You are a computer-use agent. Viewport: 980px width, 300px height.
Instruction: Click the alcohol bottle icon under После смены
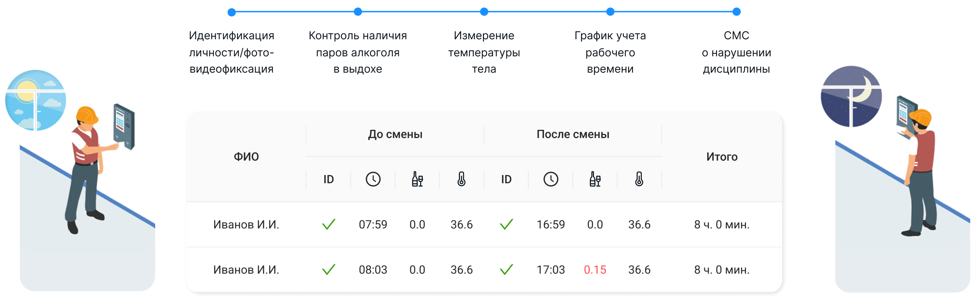[595, 179]
